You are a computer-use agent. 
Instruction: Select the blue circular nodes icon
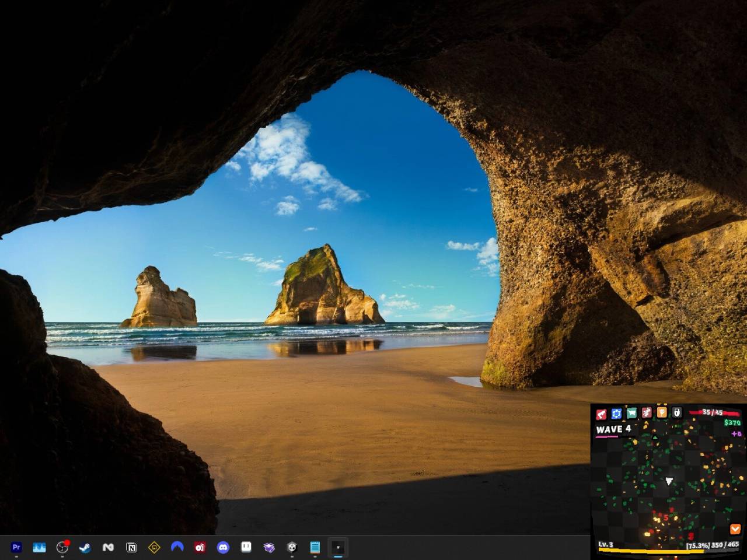point(616,414)
